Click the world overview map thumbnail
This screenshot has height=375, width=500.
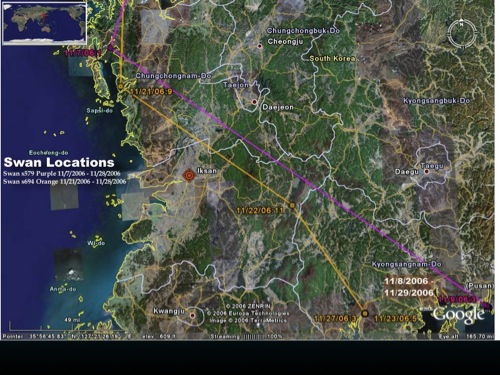44,23
